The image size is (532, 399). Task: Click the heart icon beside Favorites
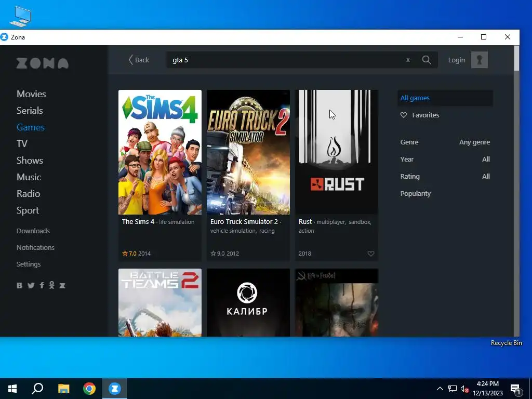click(404, 115)
